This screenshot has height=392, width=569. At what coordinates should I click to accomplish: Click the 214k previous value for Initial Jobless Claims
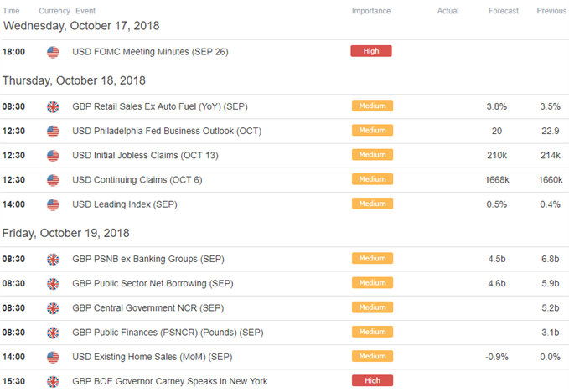tap(551, 156)
